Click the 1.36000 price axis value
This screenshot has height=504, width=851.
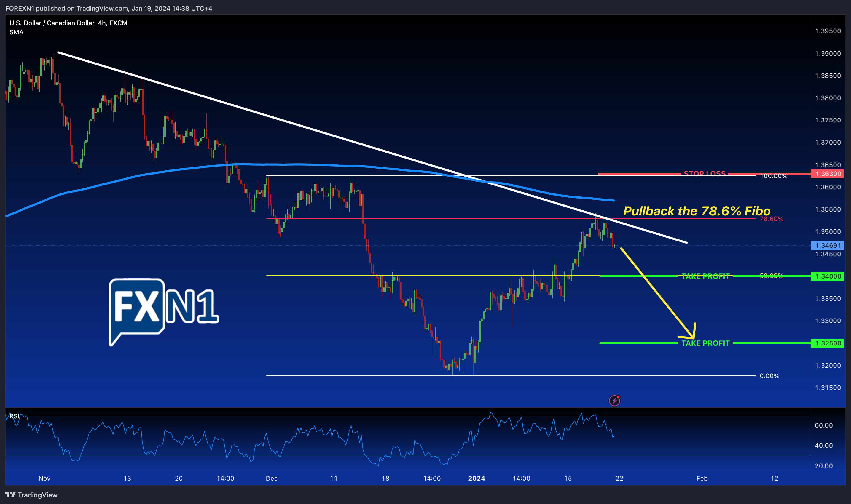(x=828, y=187)
